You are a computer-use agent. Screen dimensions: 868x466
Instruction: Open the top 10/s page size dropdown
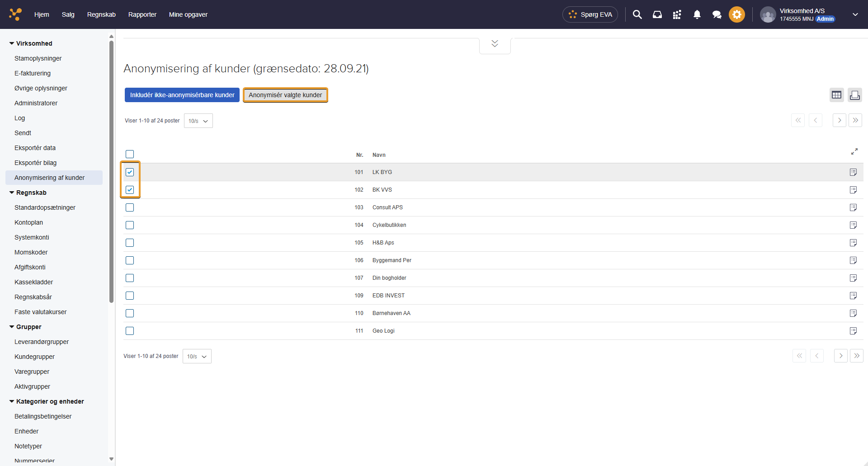pos(198,121)
